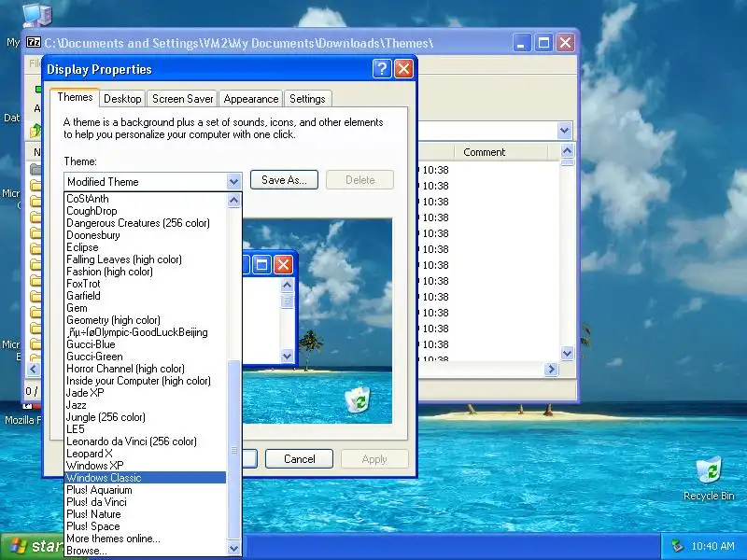Image resolution: width=747 pixels, height=560 pixels.
Task: Open the Appearance tab
Action: (250, 99)
